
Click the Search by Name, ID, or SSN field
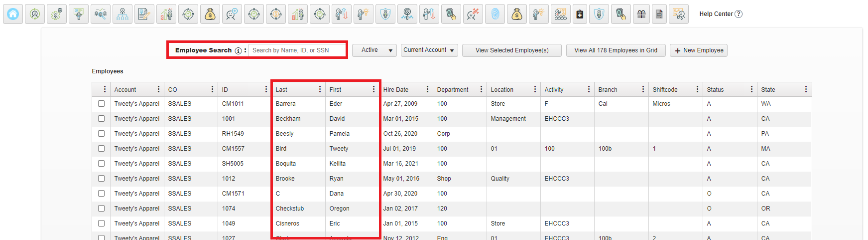[x=297, y=50]
